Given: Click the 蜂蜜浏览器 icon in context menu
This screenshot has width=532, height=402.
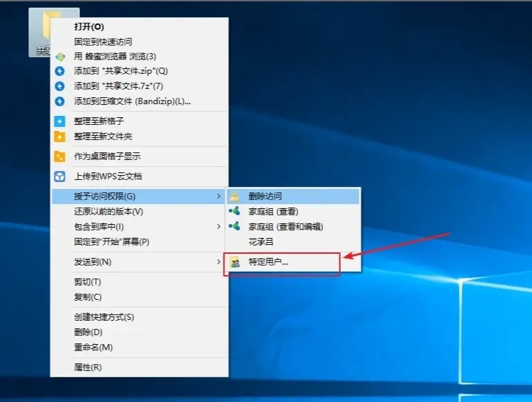Looking at the screenshot, I should (60, 57).
